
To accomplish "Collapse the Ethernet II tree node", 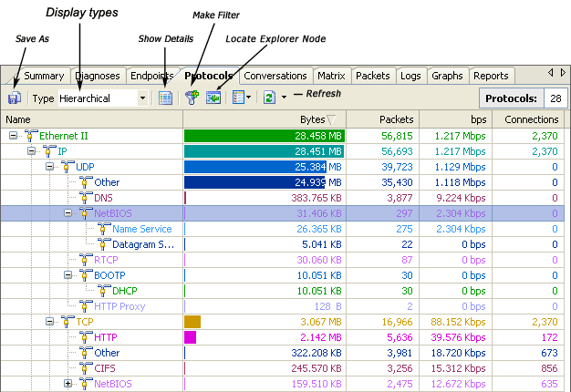I will pos(14,136).
